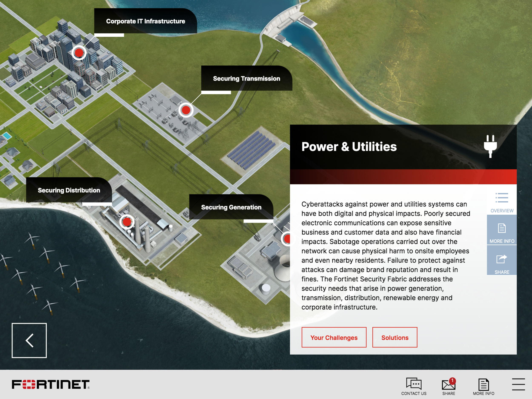Click the back arrow button
Screen dimensions: 532x399
coord(29,340)
